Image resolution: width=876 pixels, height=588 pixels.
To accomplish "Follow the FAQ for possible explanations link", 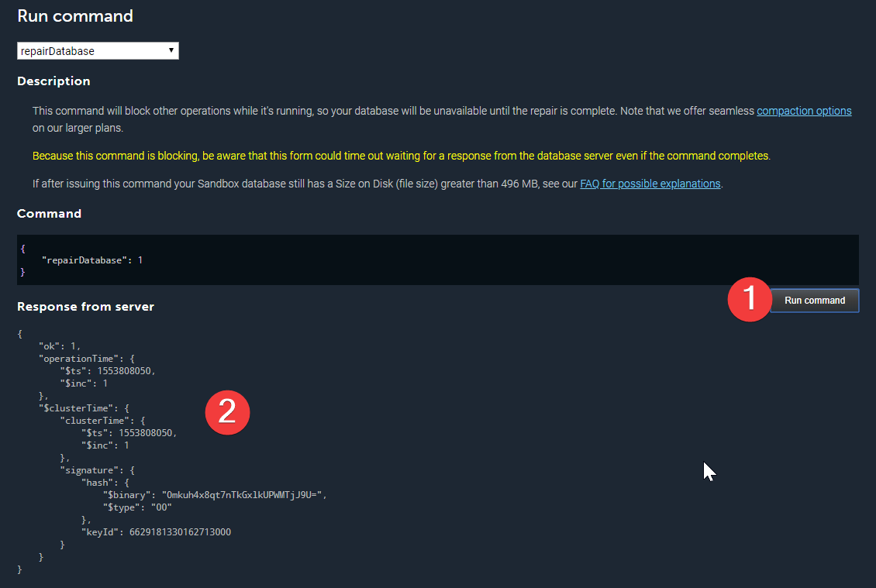I will tap(650, 184).
